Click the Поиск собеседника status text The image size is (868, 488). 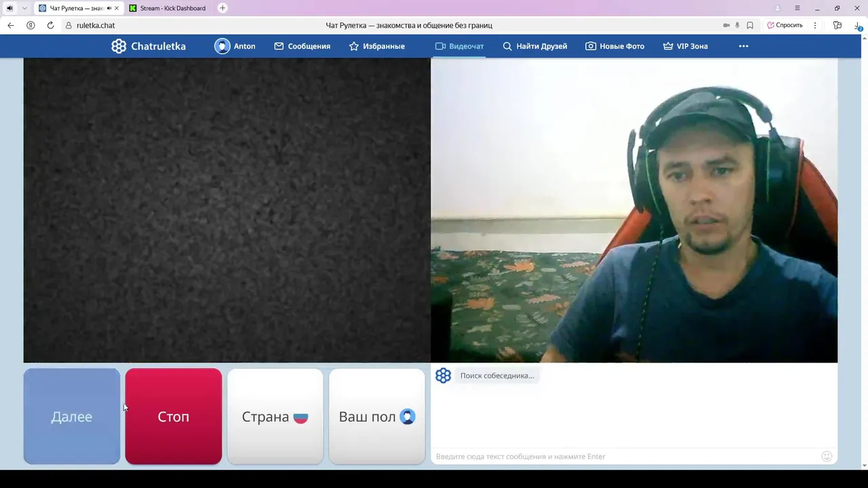pos(497,375)
